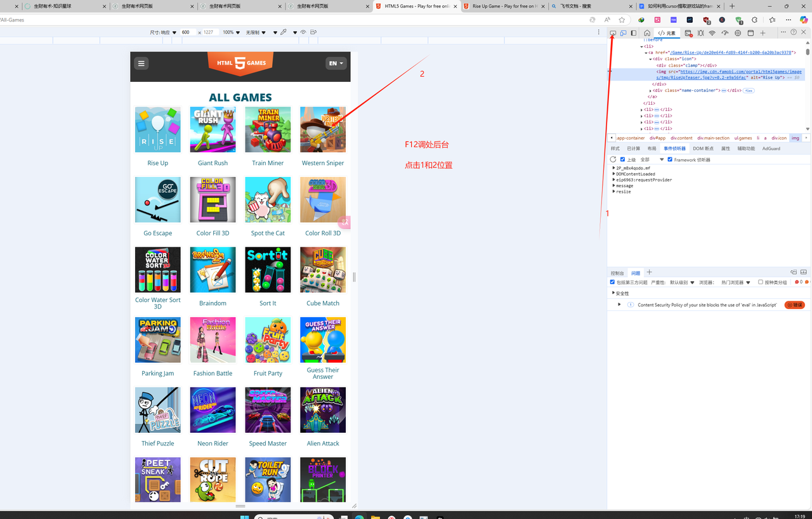Open the 全部 listener filter dropdown

(x=652, y=160)
